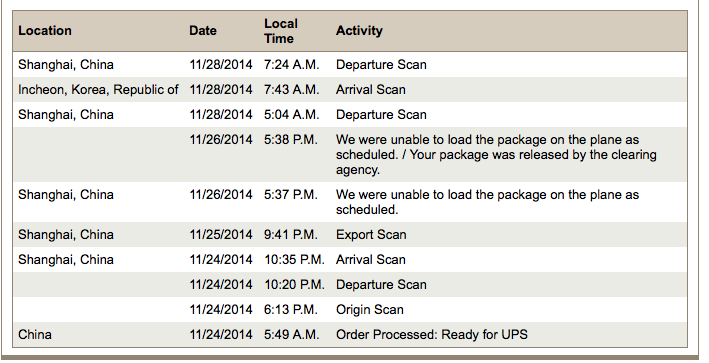Screen dimensions: 709x363
Task: Click the 5:49 A.M. time cell
Action: pyautogui.click(x=291, y=335)
